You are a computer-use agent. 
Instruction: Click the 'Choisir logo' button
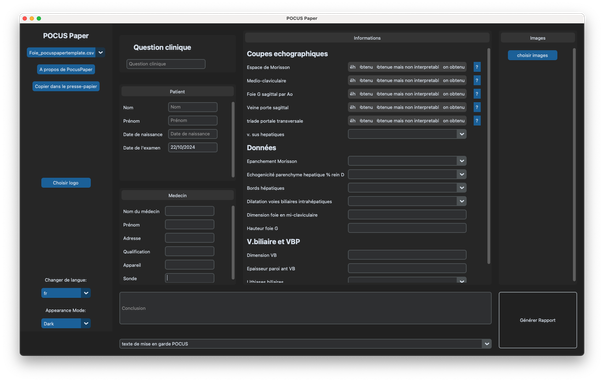click(66, 183)
